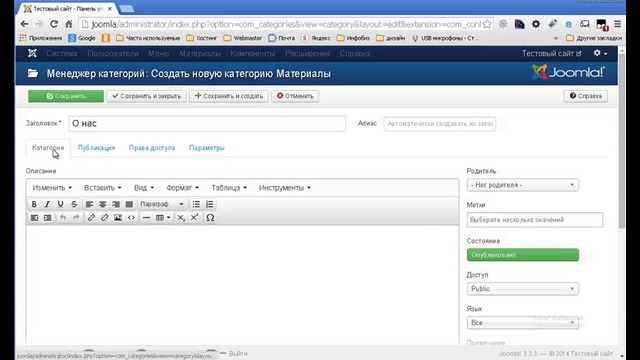Switch to the Публикация tab
The width and height of the screenshot is (640, 360).
(96, 148)
